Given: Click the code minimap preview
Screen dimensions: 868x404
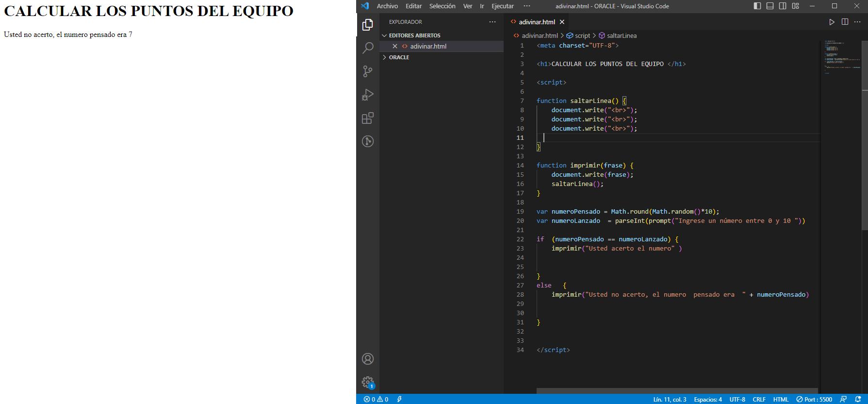Looking at the screenshot, I should (x=842, y=57).
